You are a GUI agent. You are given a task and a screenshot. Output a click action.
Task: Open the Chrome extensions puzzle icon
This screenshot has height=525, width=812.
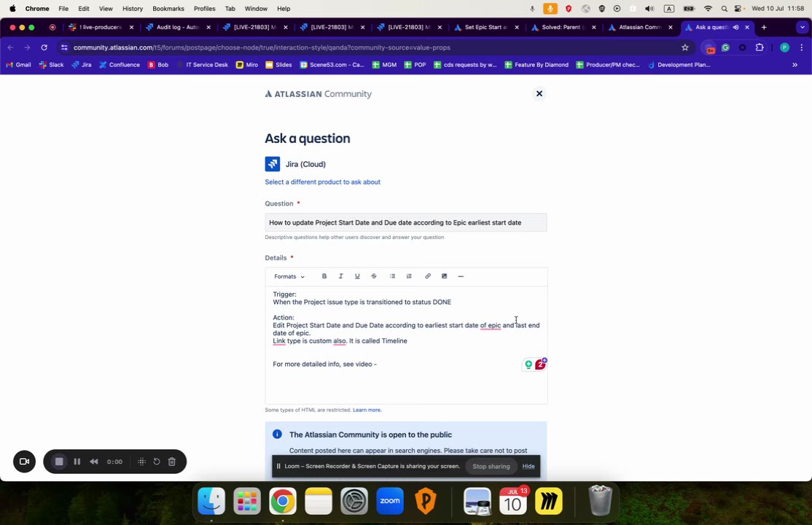pos(760,47)
